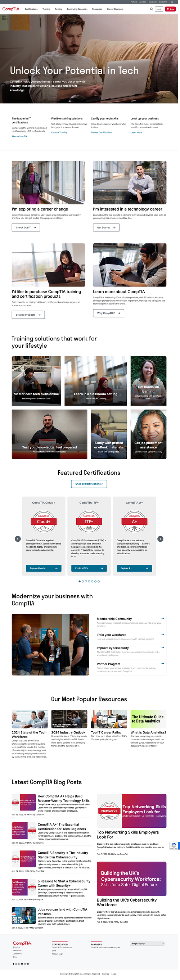
Task: Open the Master core tech skills online tile
Action: (36, 381)
